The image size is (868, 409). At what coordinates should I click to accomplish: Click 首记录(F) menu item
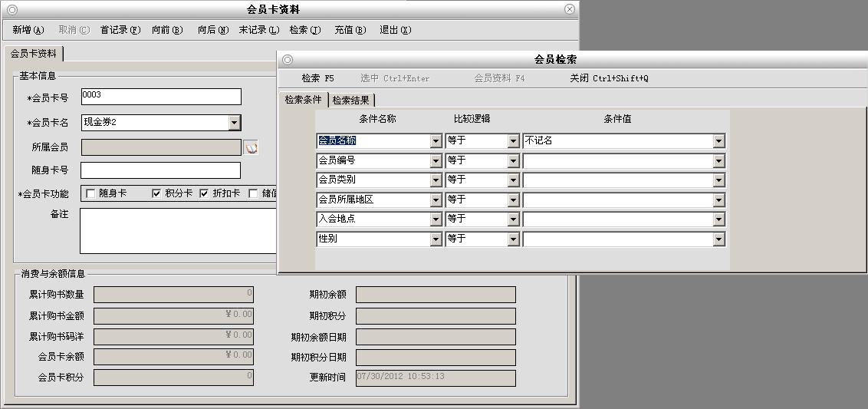coord(120,30)
